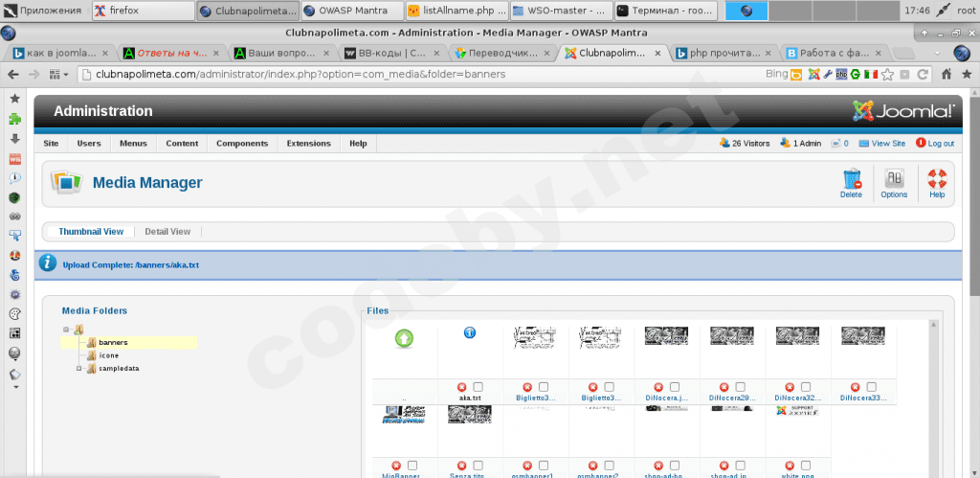
Task: Open the Extensions menu
Action: pos(309,144)
